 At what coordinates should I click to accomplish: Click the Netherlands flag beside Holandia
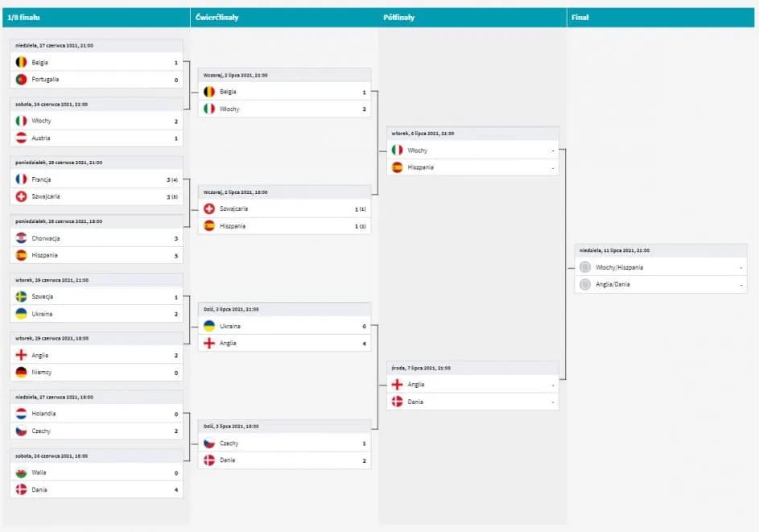pos(21,414)
